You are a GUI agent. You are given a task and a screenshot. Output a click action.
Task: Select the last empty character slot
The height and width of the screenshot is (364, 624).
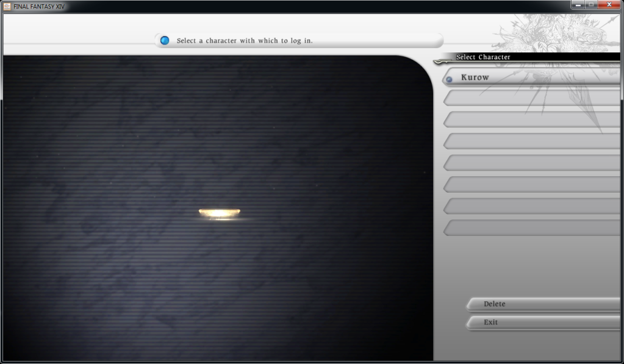point(531,228)
